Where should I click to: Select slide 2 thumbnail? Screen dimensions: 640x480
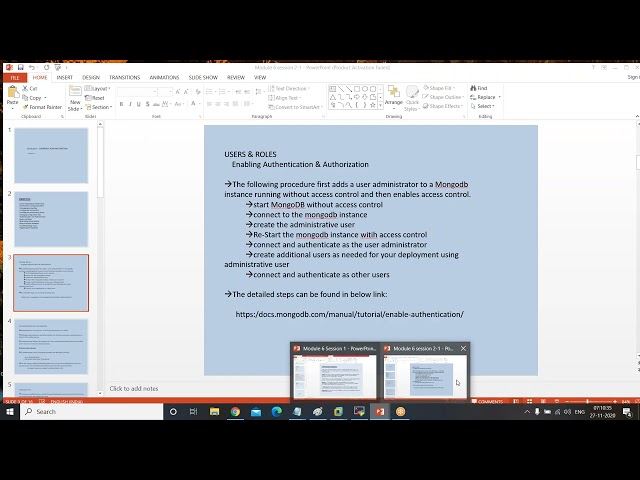(51, 219)
